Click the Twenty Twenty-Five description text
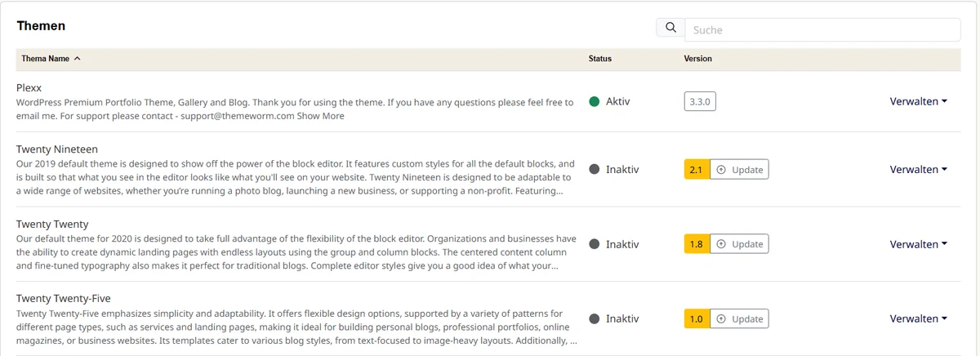Image resolution: width=980 pixels, height=356 pixels. coord(296,327)
